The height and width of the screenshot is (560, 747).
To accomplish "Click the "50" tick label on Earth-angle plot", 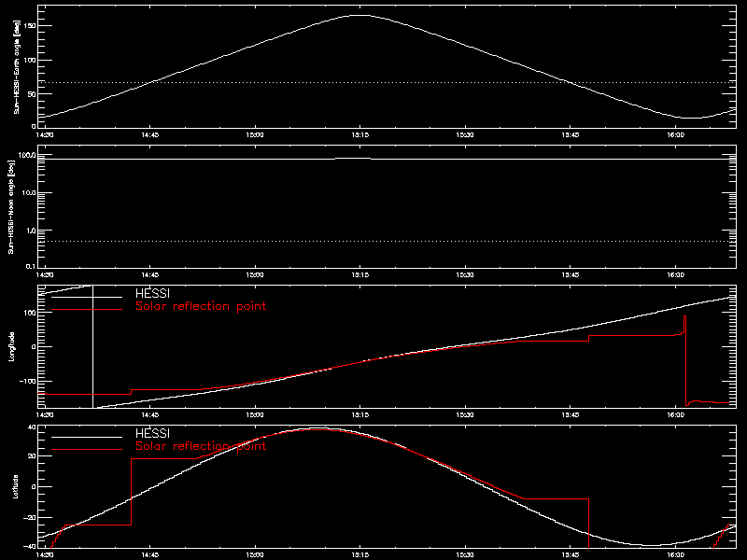I will point(32,94).
